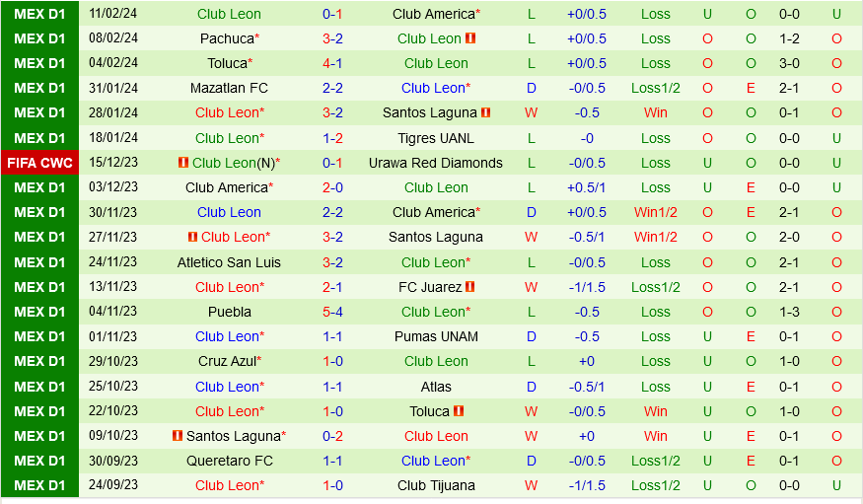Click red card icon next to Santos Laguna on 28/01/24
Image resolution: width=863 pixels, height=504 pixels.
click(486, 112)
